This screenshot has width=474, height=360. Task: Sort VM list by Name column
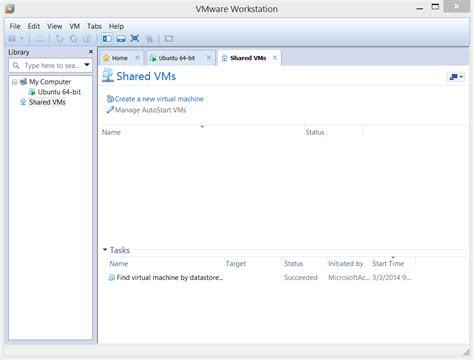coord(111,132)
